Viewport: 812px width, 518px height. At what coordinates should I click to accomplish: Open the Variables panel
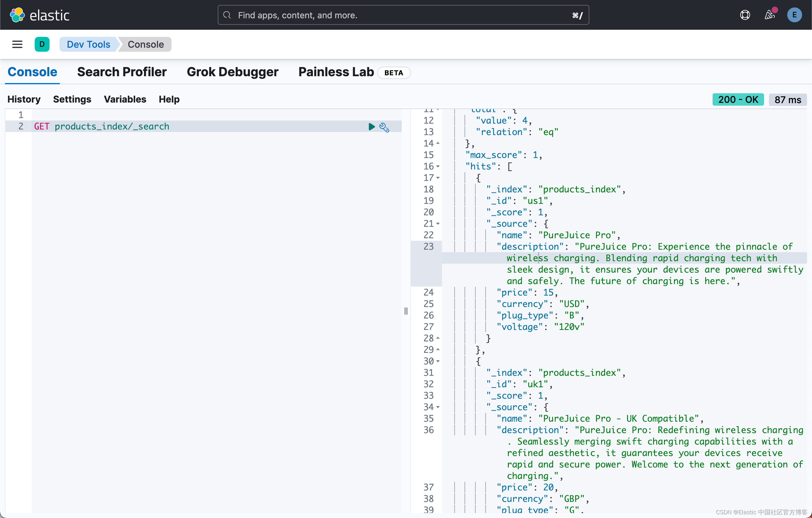[x=125, y=99]
